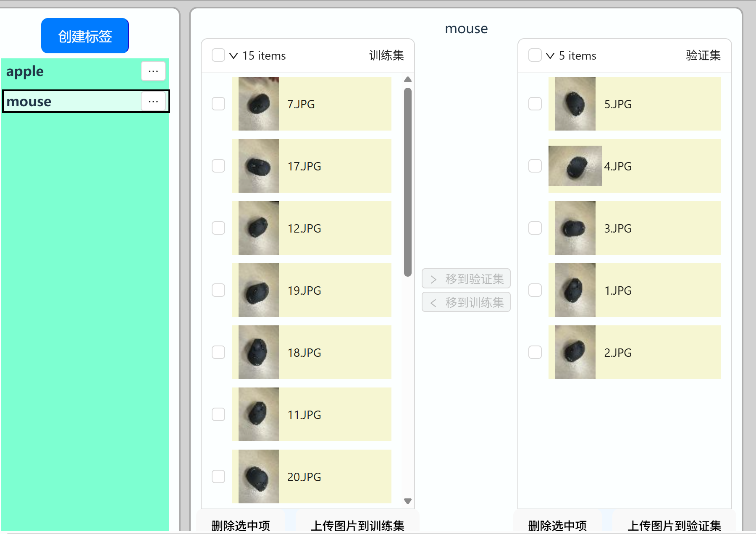
Task: Click the 创建标签 button
Action: point(85,36)
